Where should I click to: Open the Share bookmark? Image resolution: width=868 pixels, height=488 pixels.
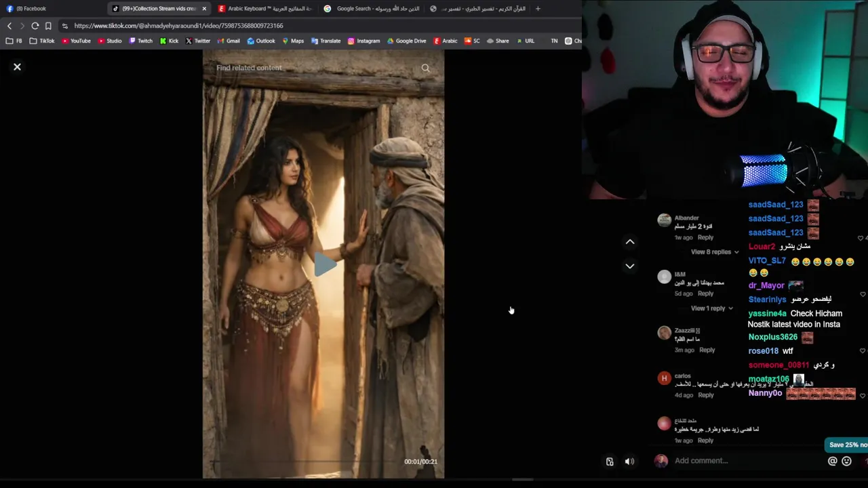coord(498,41)
